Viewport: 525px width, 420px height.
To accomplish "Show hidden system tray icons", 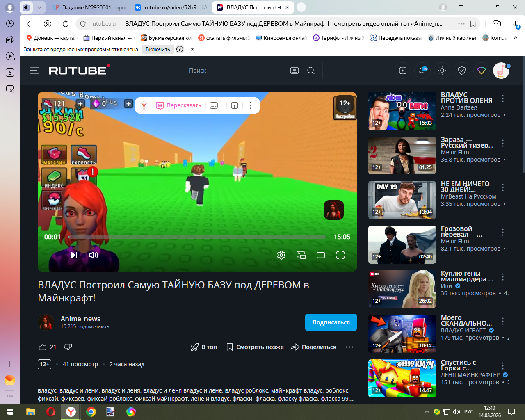I will click(427, 412).
